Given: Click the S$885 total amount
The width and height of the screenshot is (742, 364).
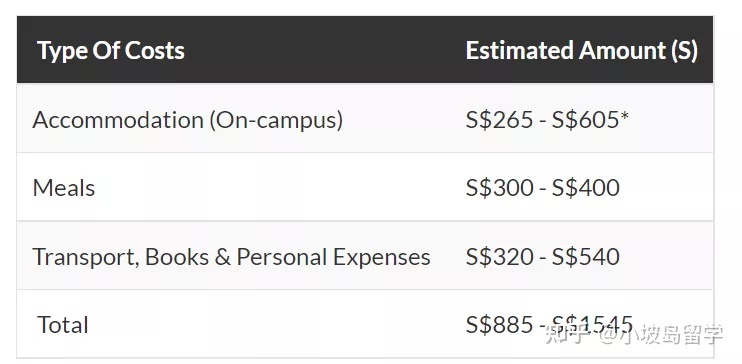Looking at the screenshot, I should (499, 325).
